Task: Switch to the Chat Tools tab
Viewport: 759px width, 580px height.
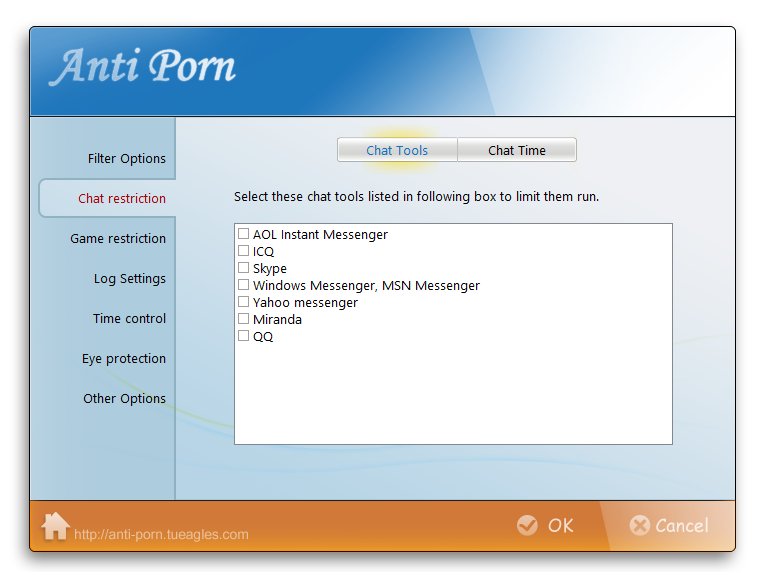Action: click(x=397, y=150)
